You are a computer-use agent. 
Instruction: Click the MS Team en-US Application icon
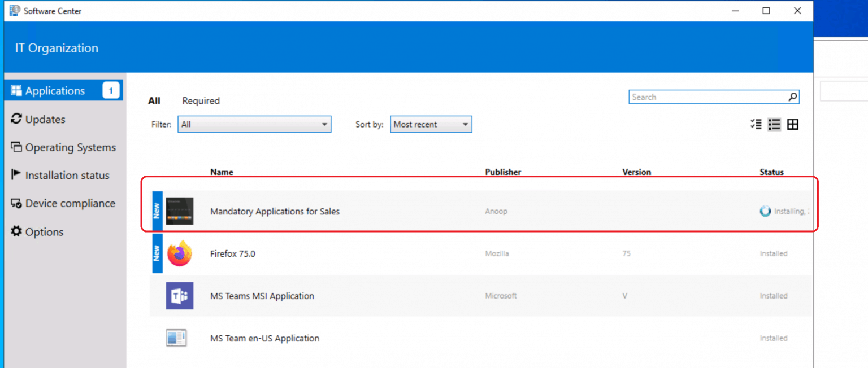pyautogui.click(x=176, y=338)
